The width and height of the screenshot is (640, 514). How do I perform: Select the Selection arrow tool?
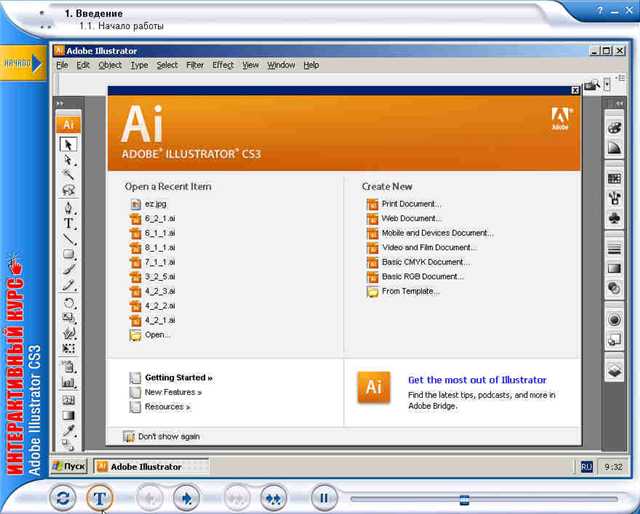click(x=68, y=145)
